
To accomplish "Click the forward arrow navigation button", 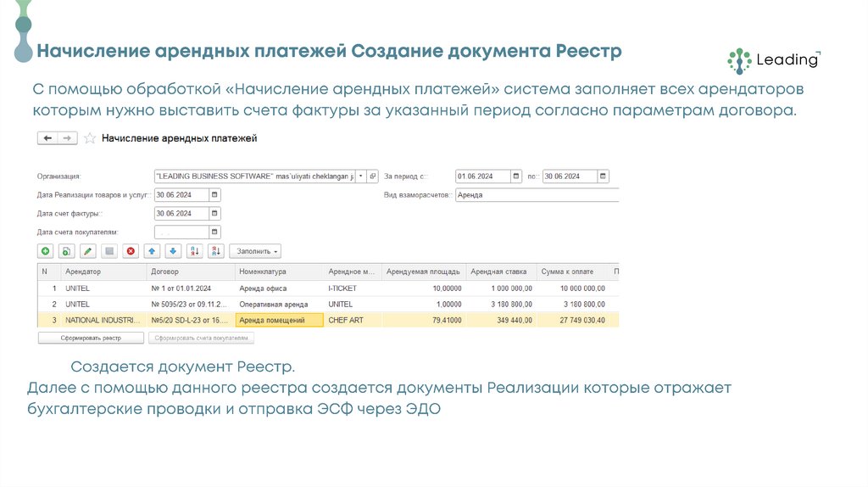I will 68,138.
